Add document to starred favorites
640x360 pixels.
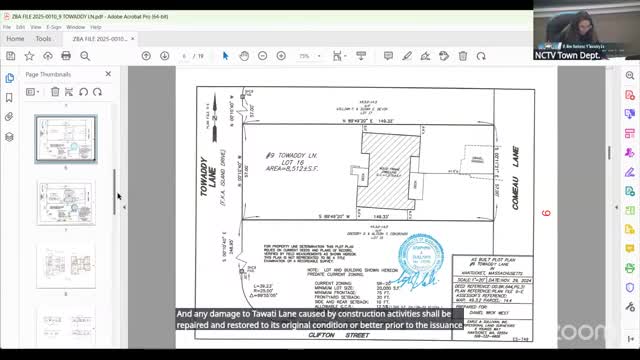coord(29,56)
